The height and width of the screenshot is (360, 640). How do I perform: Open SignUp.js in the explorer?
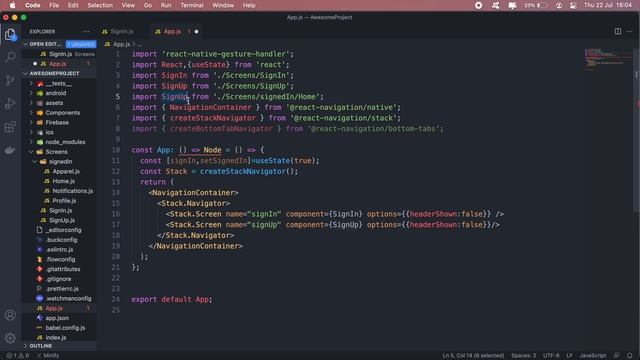62,220
